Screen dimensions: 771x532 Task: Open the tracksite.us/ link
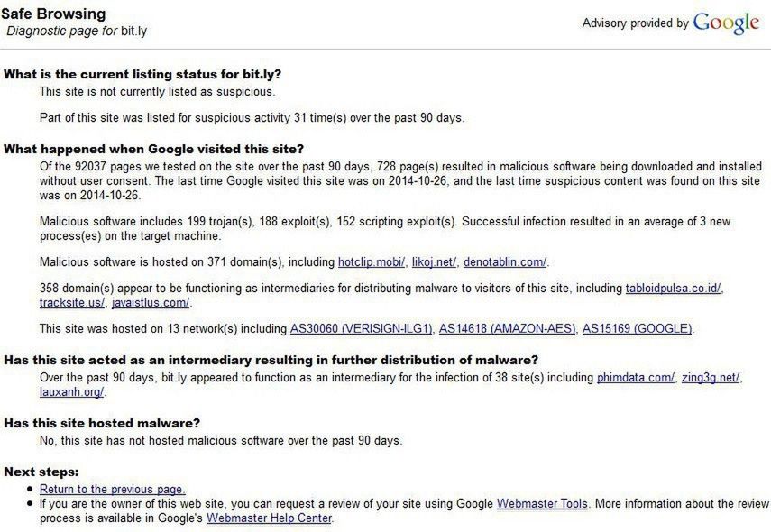(72, 303)
